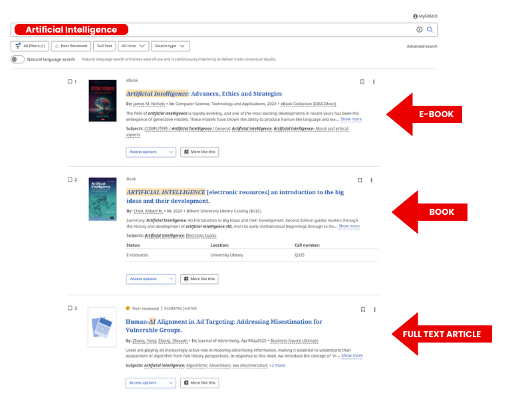Check the checkbox for result 1
532x399 pixels.
pos(70,82)
